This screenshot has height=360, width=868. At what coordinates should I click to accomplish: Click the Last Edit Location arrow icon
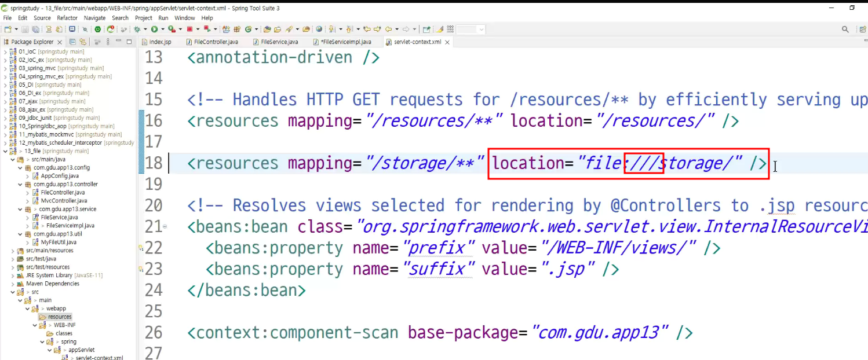366,29
